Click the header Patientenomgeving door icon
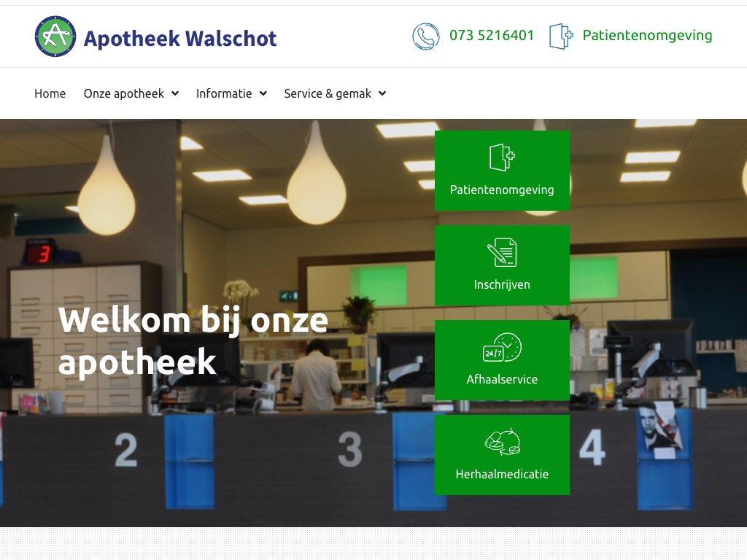The width and height of the screenshot is (747, 560). [561, 36]
